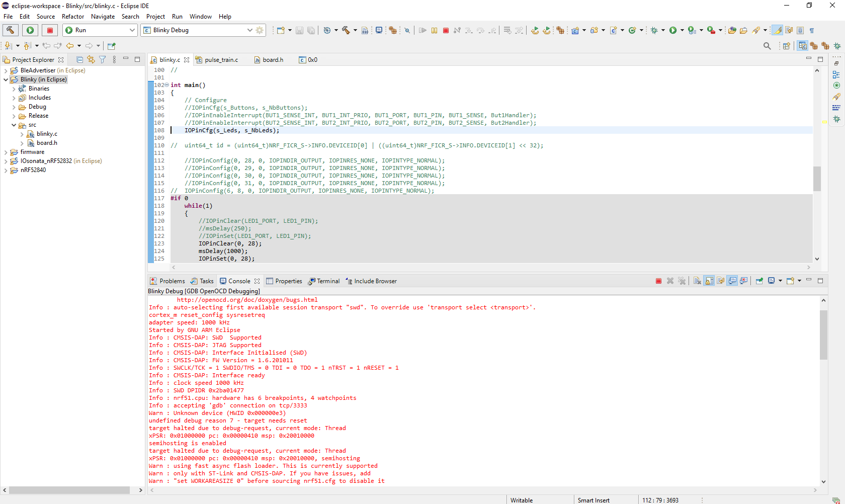Expand the Binaries node
The height and width of the screenshot is (504, 845).
[x=14, y=89]
